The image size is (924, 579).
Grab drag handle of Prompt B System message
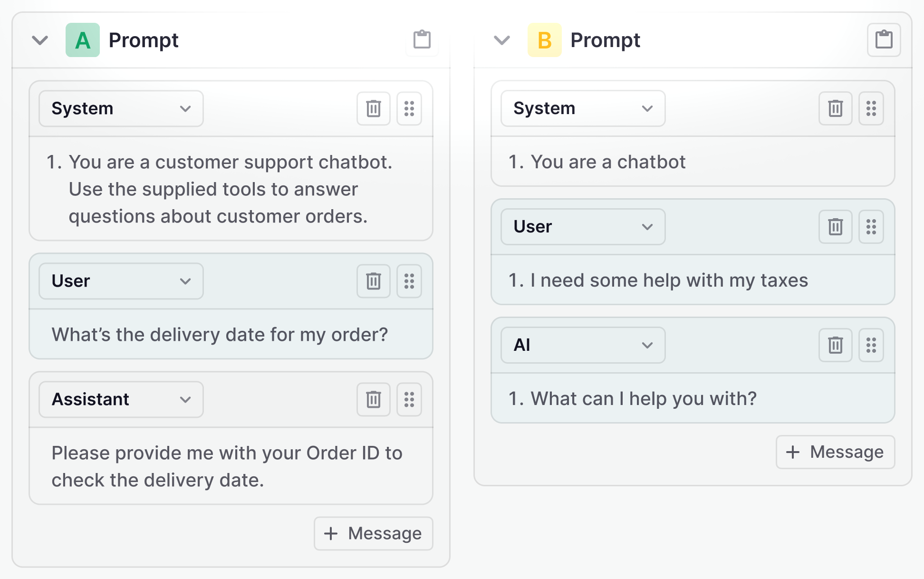[x=871, y=109]
